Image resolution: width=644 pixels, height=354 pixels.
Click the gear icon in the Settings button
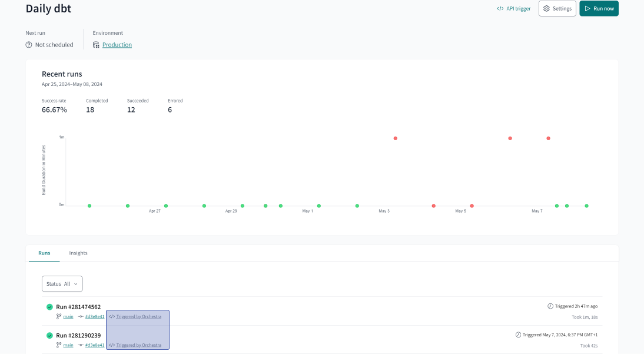[546, 9]
